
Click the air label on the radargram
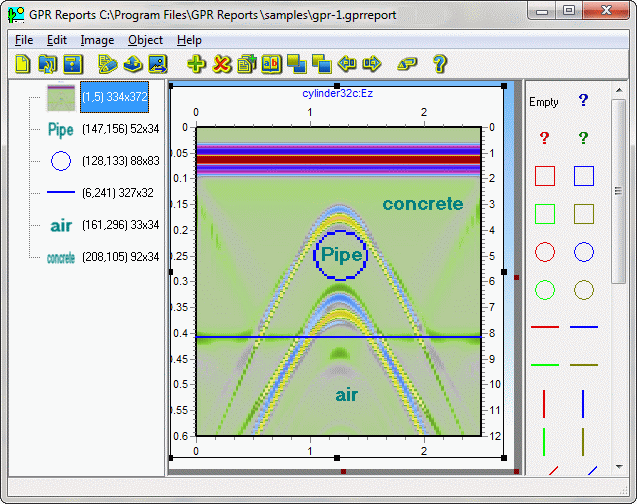pyautogui.click(x=347, y=395)
